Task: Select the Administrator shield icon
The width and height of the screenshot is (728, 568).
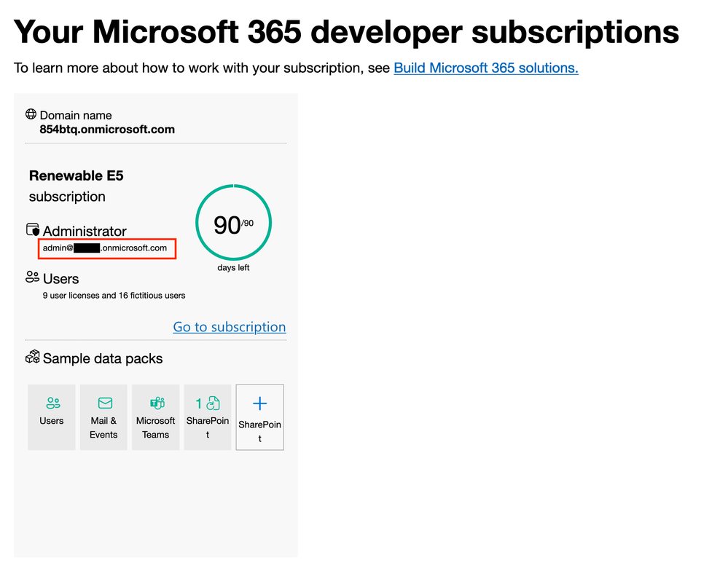Action: tap(32, 230)
